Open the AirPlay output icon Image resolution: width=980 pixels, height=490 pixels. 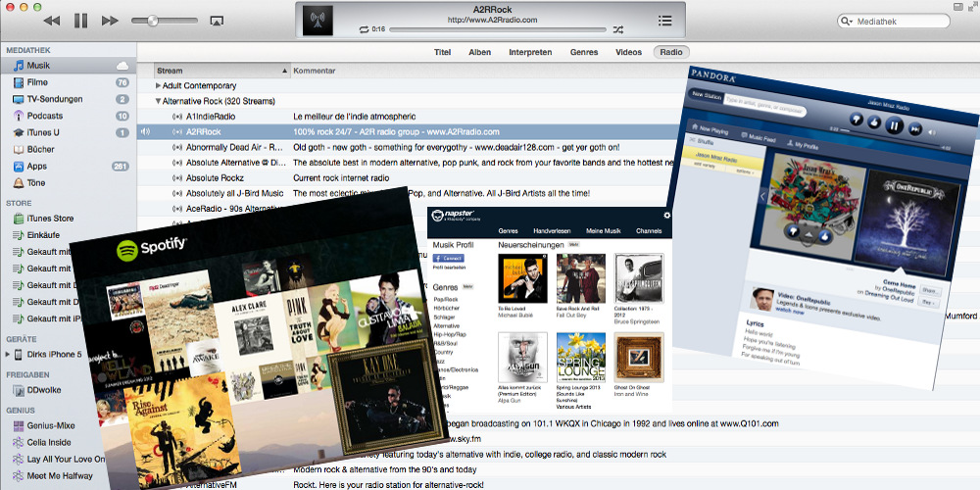click(x=217, y=21)
